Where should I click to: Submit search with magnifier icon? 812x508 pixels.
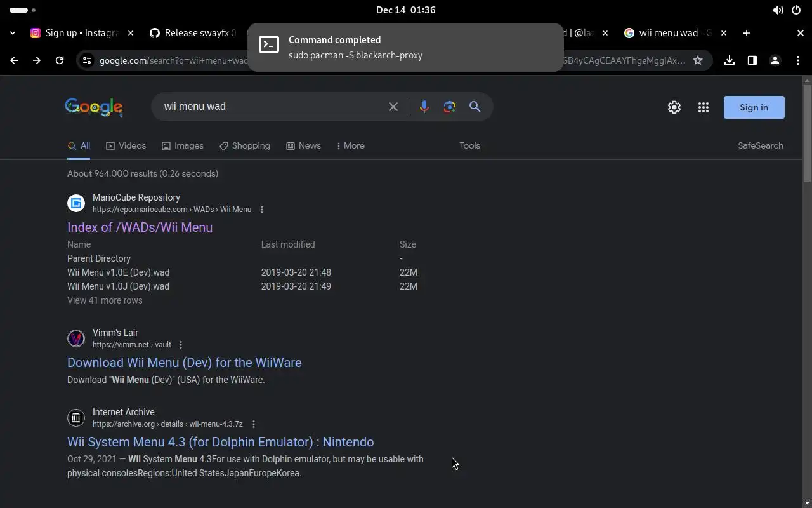coord(475,107)
